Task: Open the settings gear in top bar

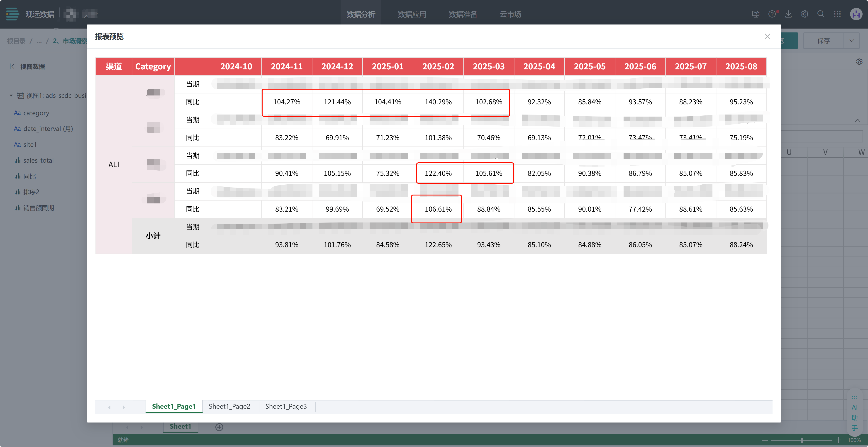Action: tap(805, 14)
